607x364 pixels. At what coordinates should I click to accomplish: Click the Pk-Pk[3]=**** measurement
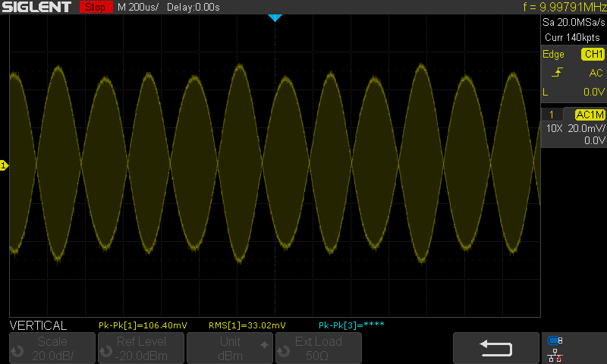[351, 325]
